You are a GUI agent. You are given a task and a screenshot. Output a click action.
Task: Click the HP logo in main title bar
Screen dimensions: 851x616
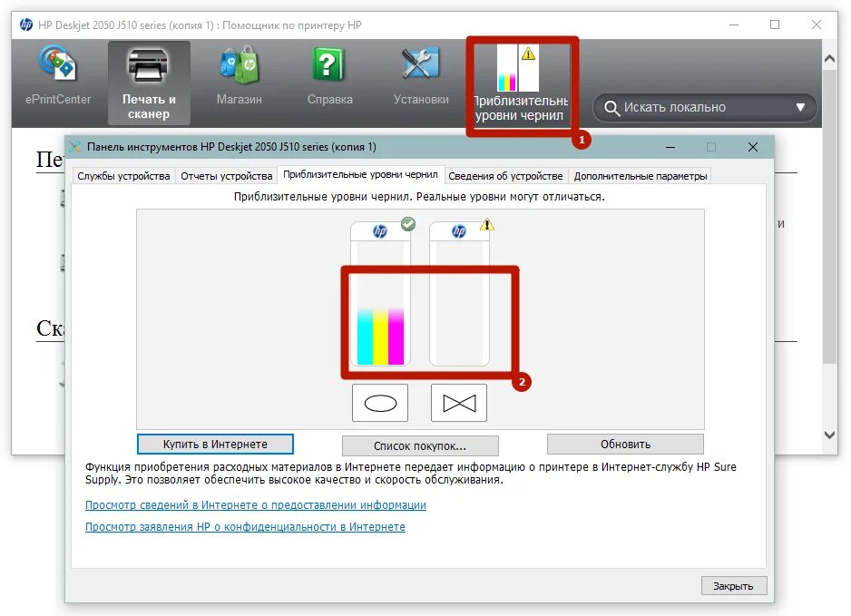coord(26,25)
